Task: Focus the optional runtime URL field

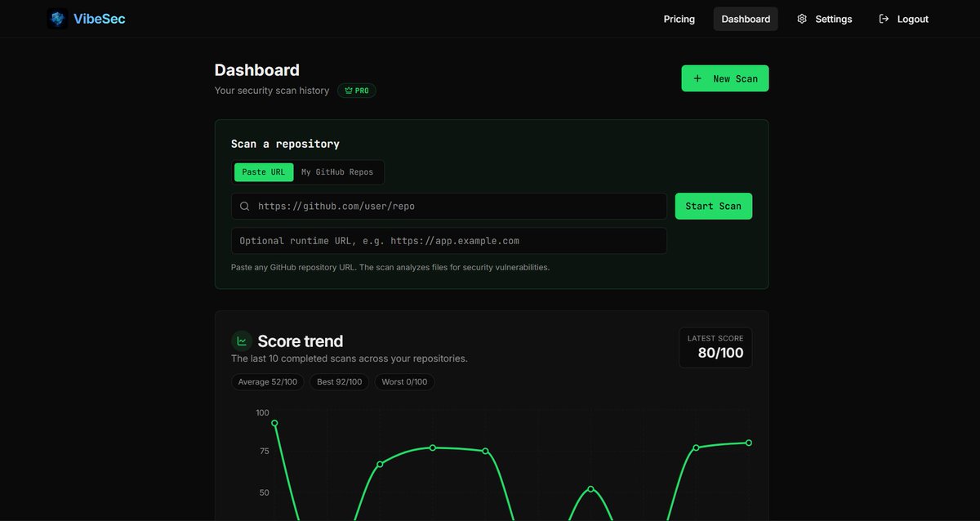Action: (x=449, y=241)
